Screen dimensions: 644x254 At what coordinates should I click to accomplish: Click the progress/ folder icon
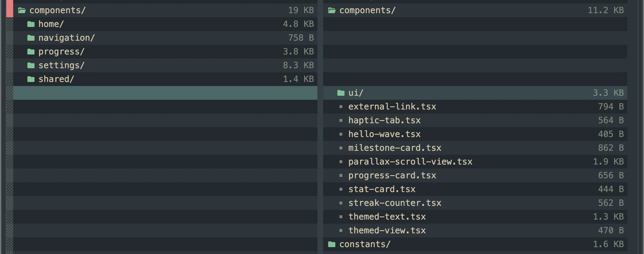[x=31, y=52]
